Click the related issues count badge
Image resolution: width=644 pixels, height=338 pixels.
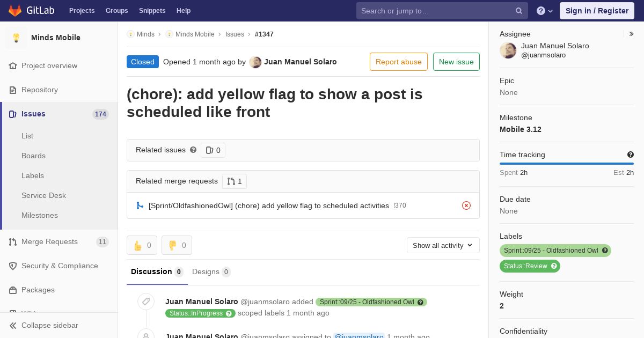pos(213,150)
